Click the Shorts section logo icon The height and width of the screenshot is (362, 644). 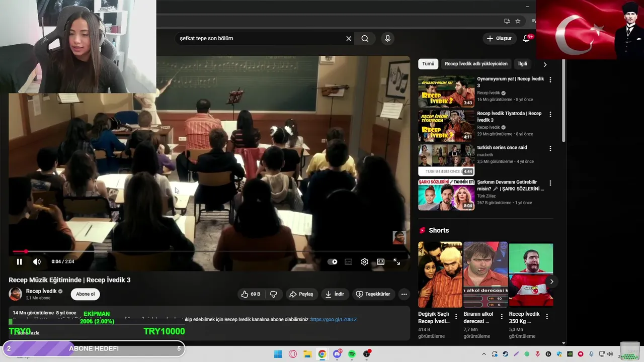[422, 230]
